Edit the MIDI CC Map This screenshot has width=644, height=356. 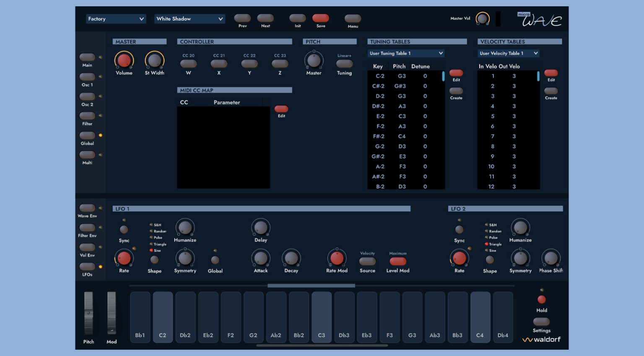281,109
